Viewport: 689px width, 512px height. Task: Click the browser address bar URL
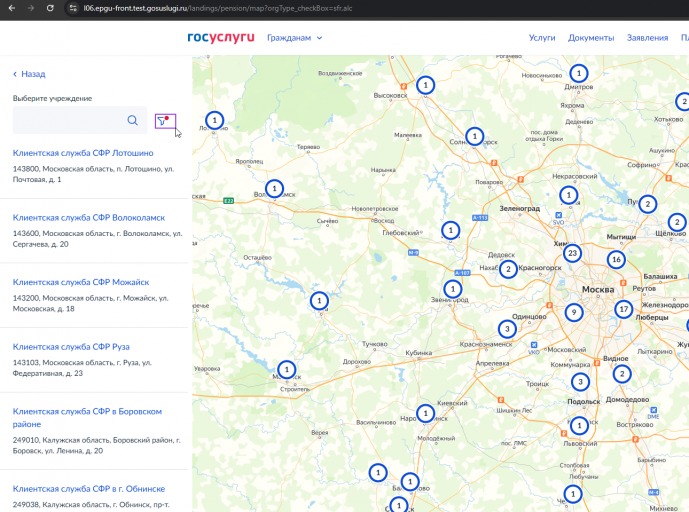218,8
